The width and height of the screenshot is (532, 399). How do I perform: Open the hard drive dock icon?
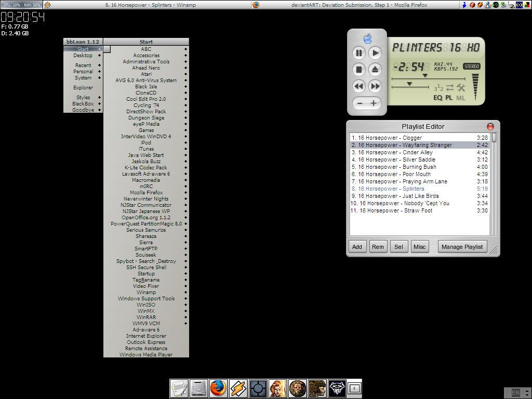[199, 389]
